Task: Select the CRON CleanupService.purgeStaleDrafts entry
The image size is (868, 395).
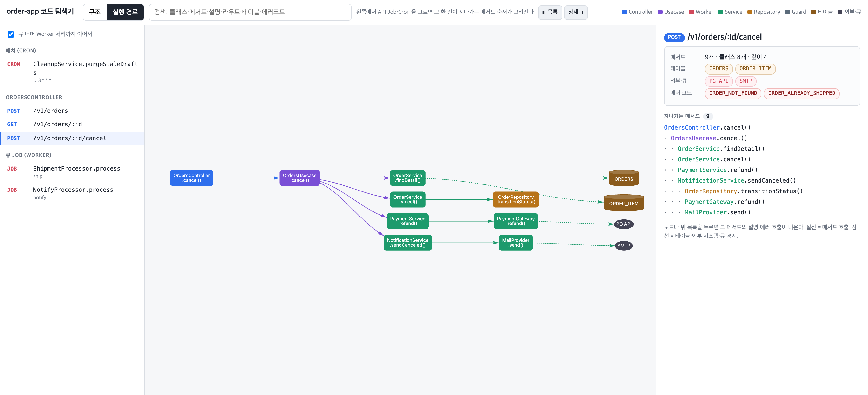Action: click(x=72, y=71)
